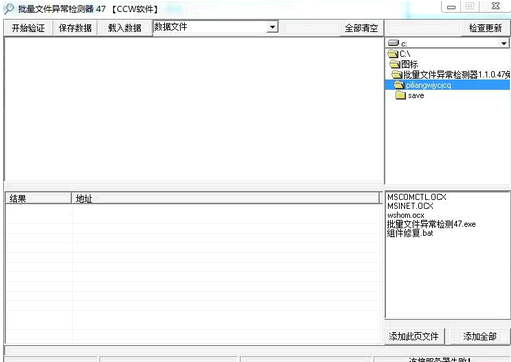The width and height of the screenshot is (511, 362).
Task: Close the 批量文件异常检测器 window
Action: pos(496,6)
